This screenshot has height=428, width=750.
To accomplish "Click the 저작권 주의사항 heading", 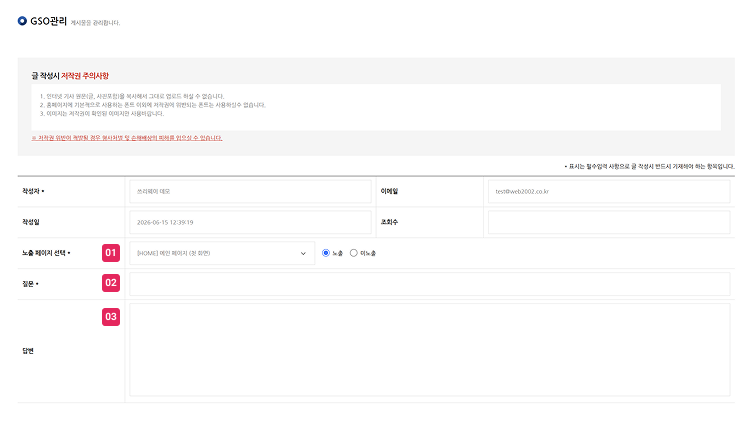I will tap(85, 76).
